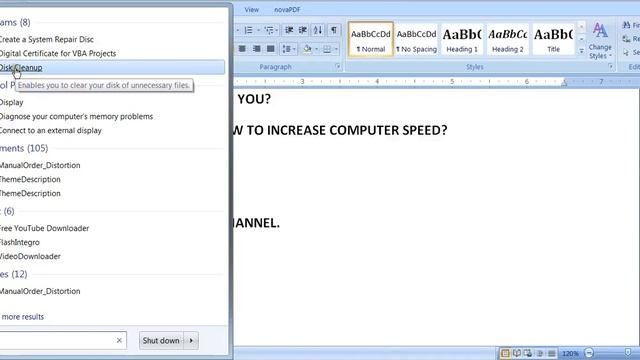Screen dimensions: 640x360
Task: Apply the No Spacing style
Action: click(x=416, y=39)
